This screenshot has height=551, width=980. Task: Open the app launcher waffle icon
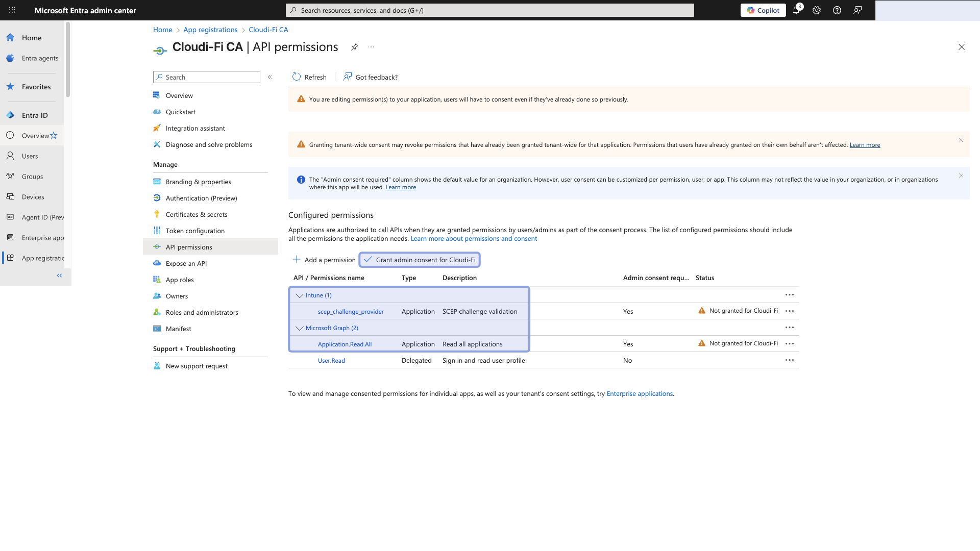click(12, 10)
